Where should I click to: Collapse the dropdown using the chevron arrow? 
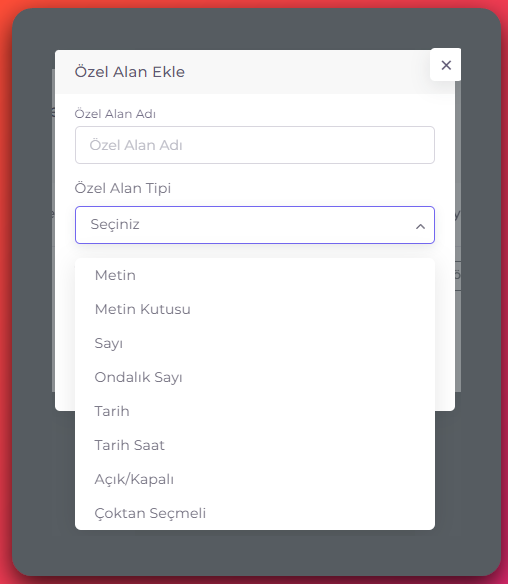pos(420,226)
